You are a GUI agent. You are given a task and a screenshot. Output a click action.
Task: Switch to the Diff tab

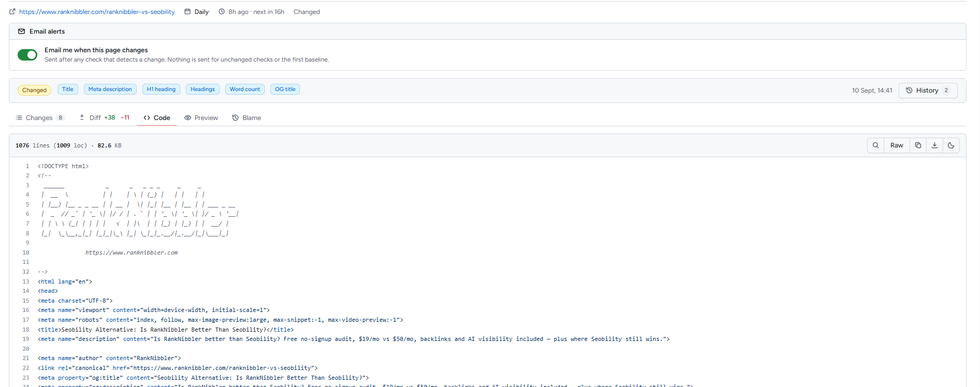[104, 118]
